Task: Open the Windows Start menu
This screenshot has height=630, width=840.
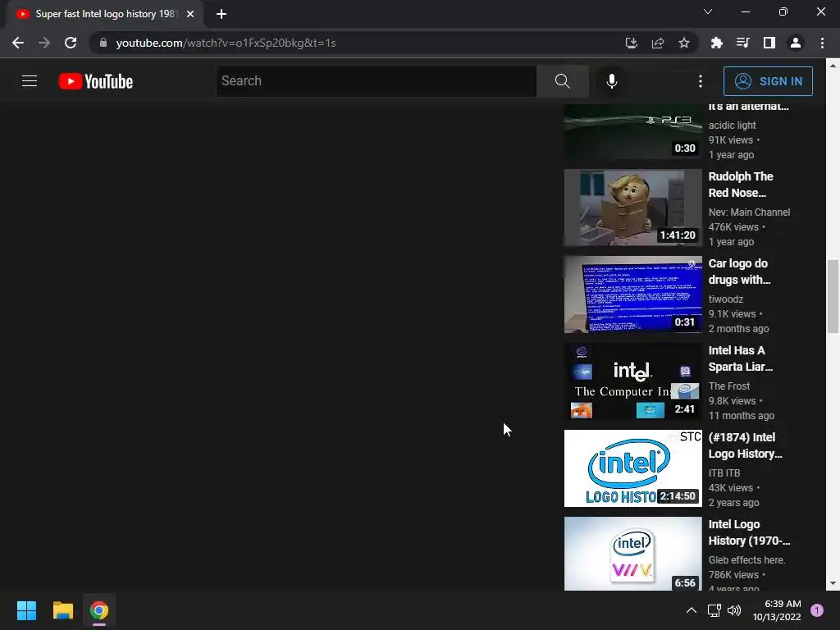Action: [x=26, y=610]
